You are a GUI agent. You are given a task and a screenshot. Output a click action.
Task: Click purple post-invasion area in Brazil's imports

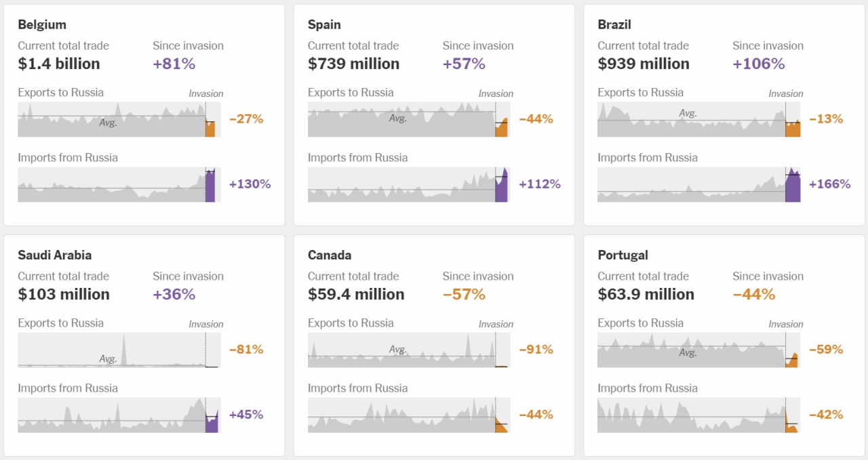point(793,188)
